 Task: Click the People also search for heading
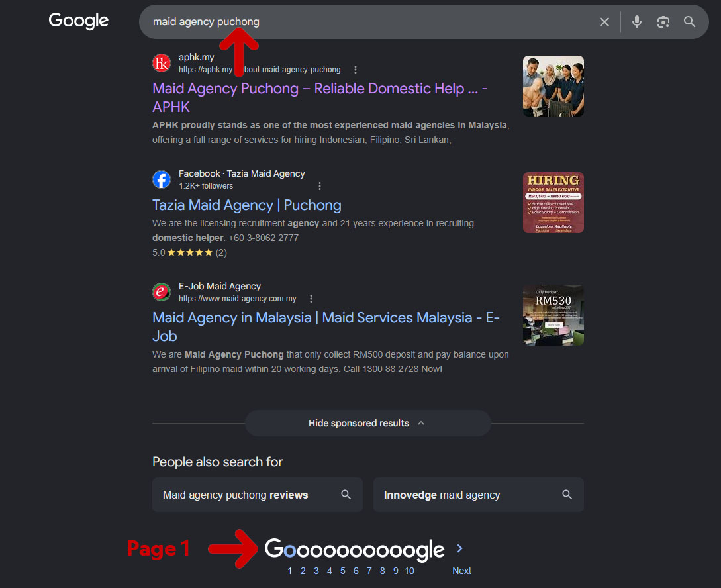(218, 462)
